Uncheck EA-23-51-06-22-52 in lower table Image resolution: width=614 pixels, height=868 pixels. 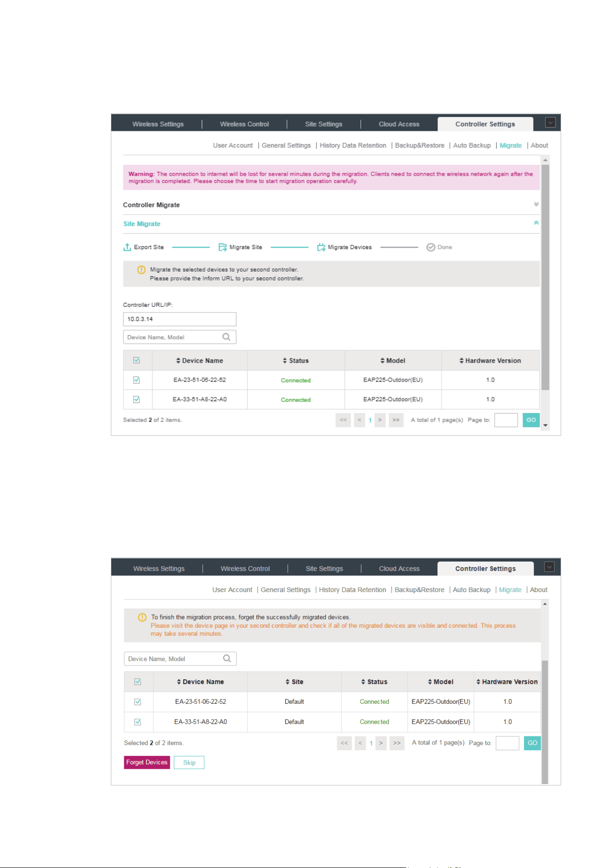(x=138, y=702)
